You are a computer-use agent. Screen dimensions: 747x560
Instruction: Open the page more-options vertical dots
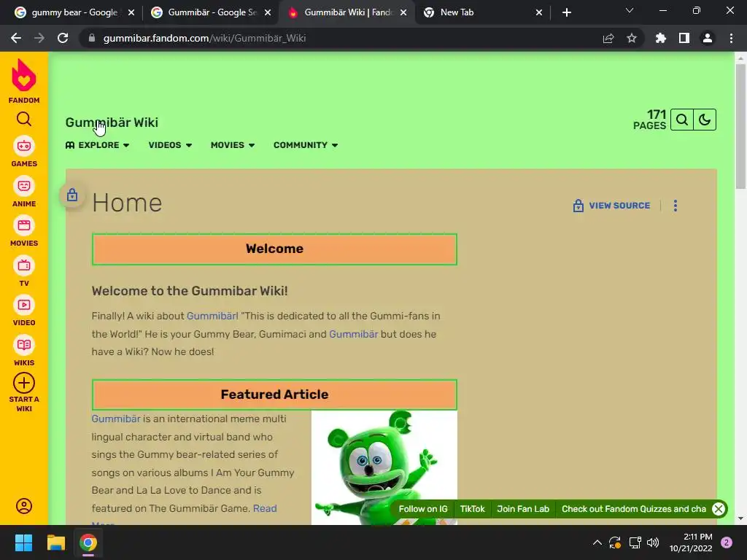click(x=675, y=206)
